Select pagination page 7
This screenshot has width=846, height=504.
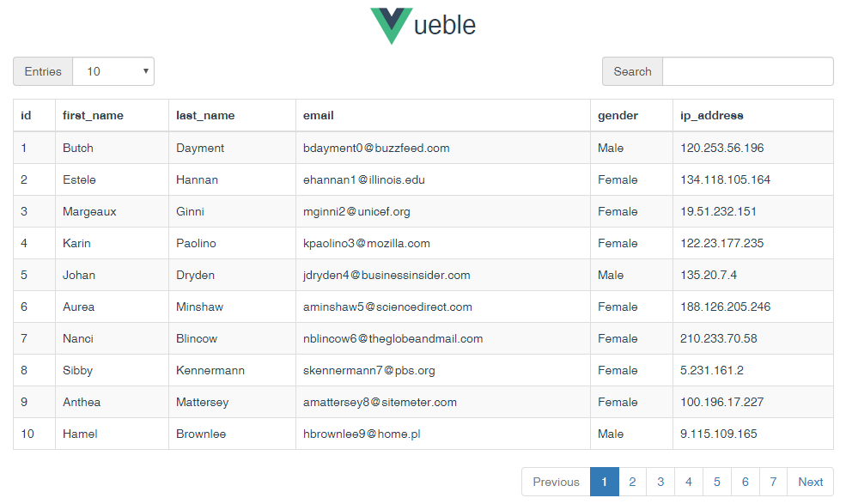pos(773,482)
